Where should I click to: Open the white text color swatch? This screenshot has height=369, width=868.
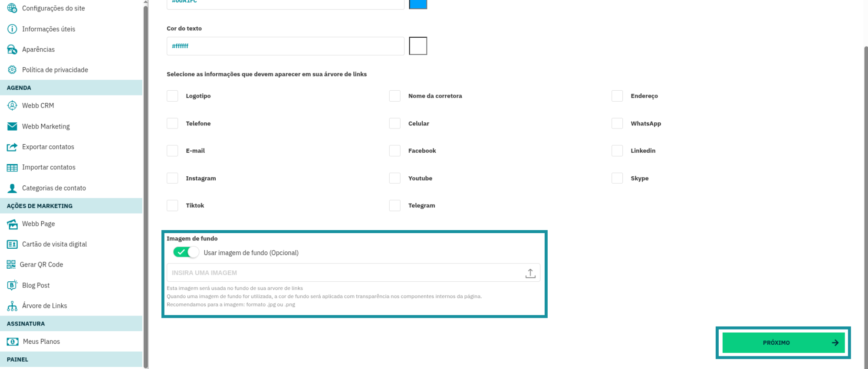pyautogui.click(x=418, y=46)
